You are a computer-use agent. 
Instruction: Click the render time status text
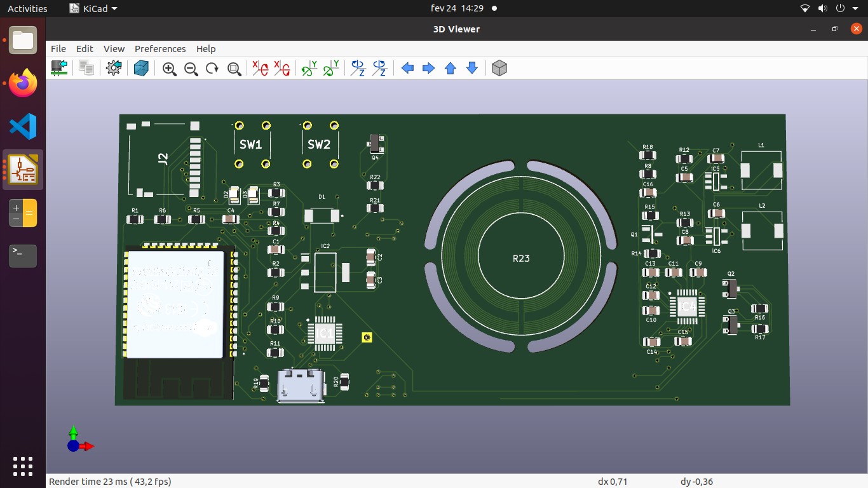tap(110, 482)
